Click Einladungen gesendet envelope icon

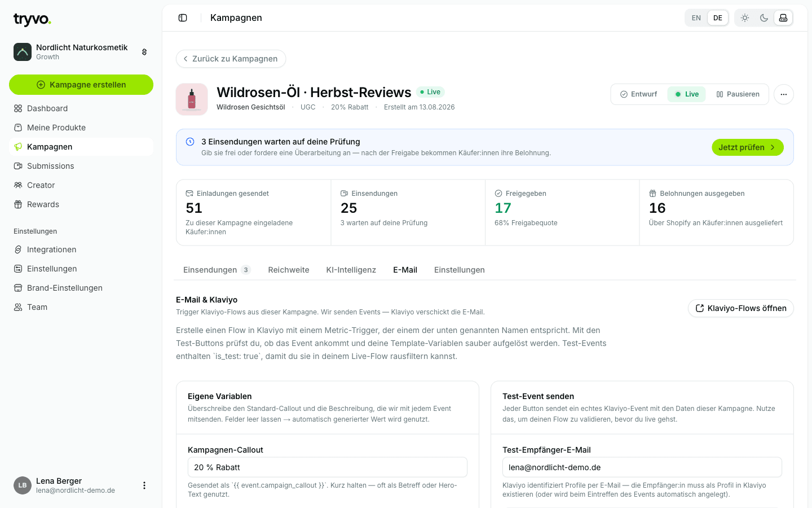[x=189, y=194]
